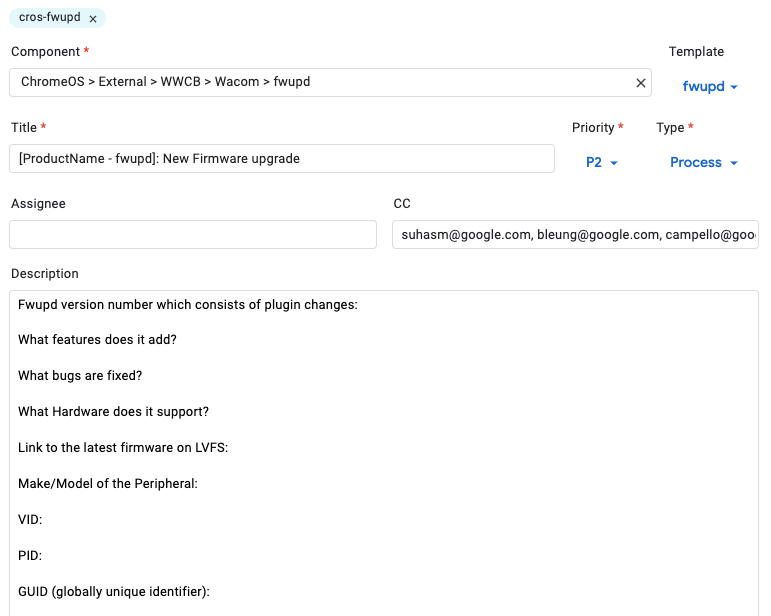Click the 'What bugs are fixed?' line
Image resolution: width=771 pixels, height=616 pixels.
tap(80, 376)
